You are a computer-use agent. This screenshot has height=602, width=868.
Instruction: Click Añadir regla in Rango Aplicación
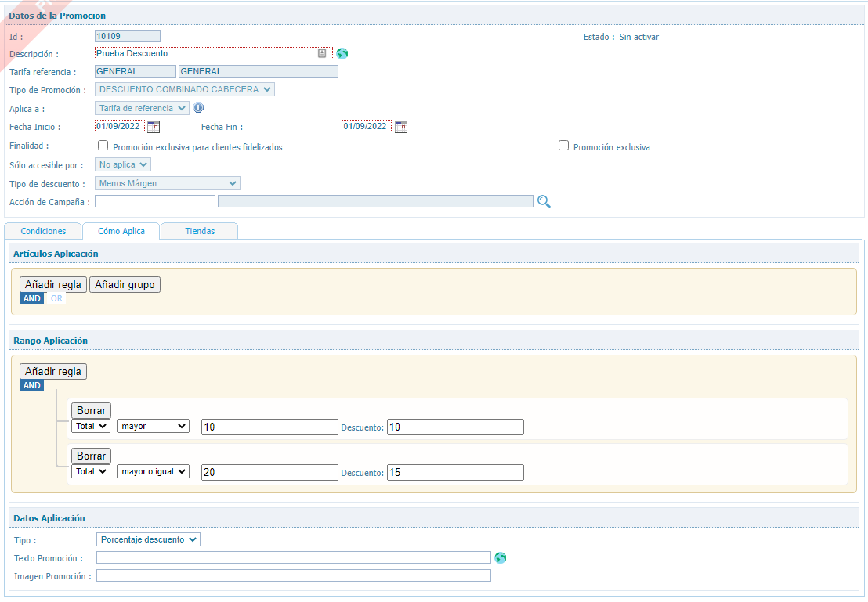[53, 371]
